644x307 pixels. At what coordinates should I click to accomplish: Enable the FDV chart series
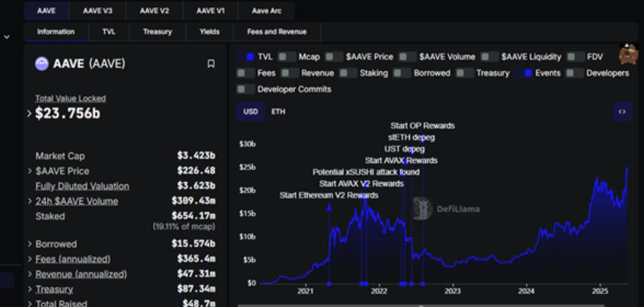(576, 57)
